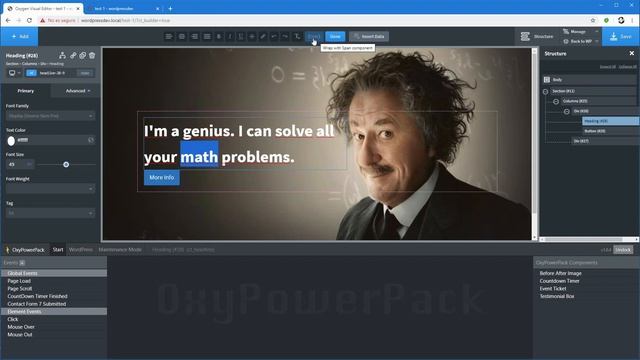Click the WordPress tab in OxyPowerPack bar

tap(81, 249)
